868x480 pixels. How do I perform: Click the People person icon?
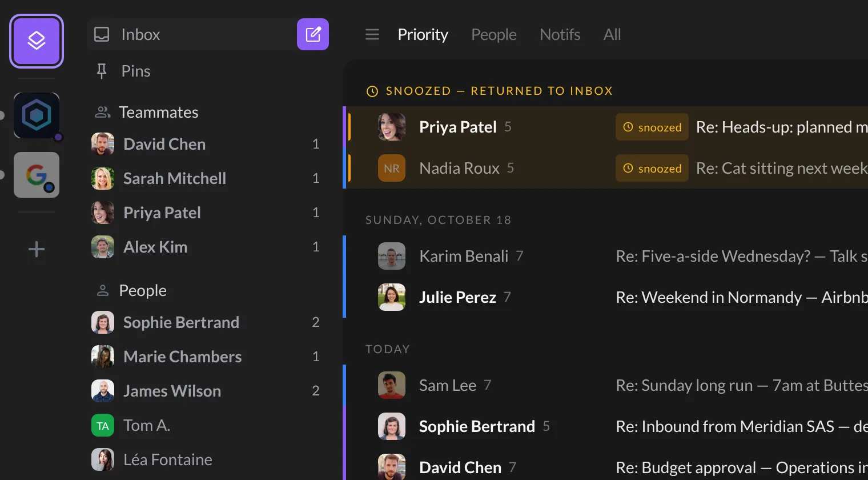click(103, 290)
